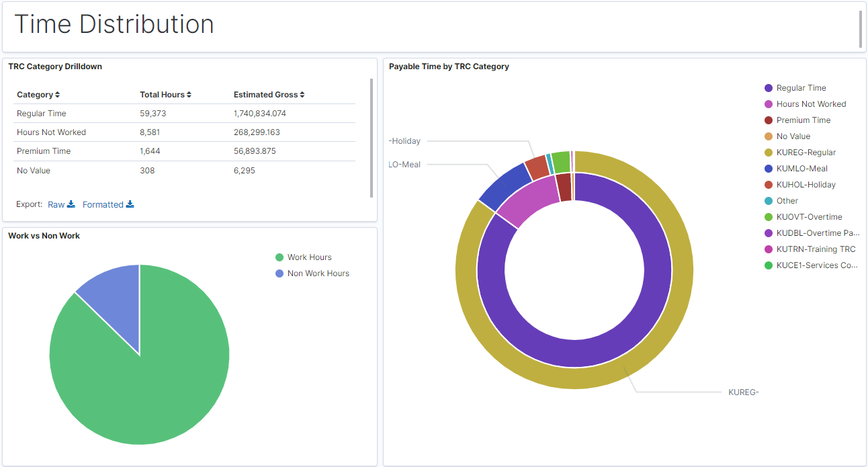Toggle Premium Time legend item
This screenshot has height=467, width=868.
click(x=797, y=120)
